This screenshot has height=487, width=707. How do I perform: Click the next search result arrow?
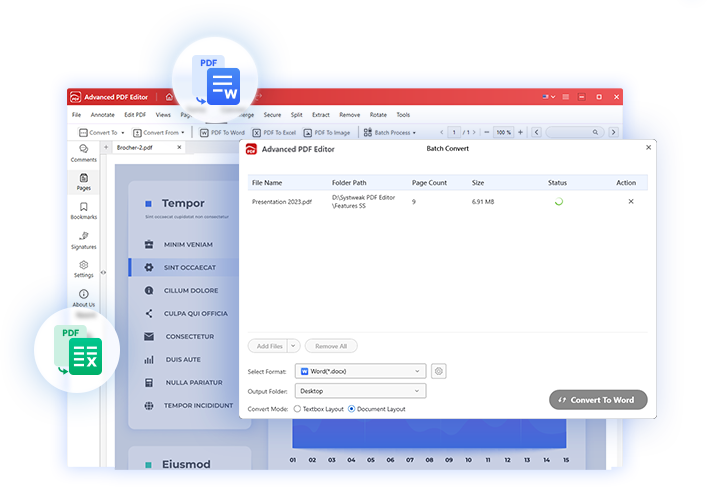(x=613, y=132)
